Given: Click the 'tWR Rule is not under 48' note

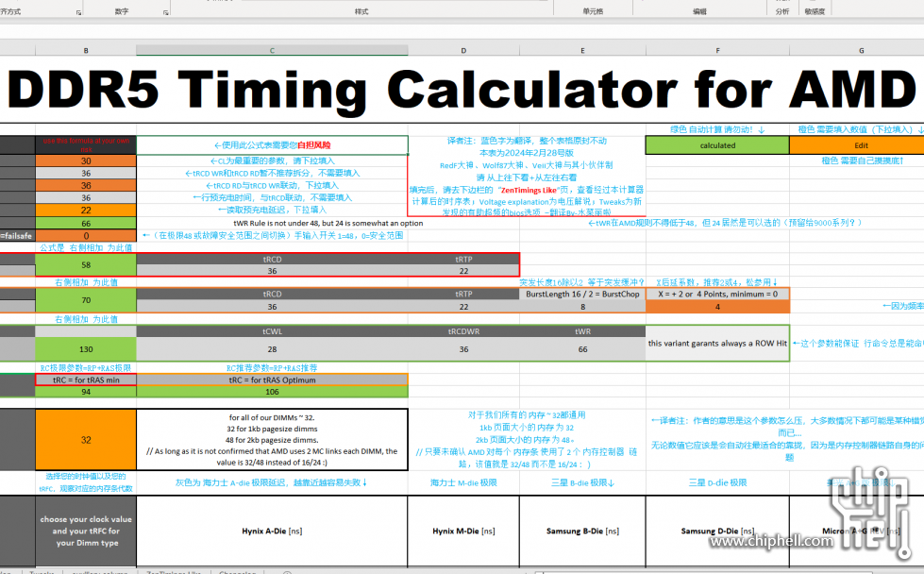Looking at the screenshot, I should click(328, 224).
